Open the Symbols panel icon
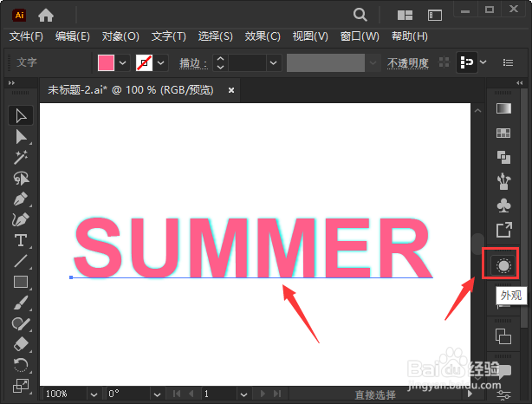 coord(503,205)
